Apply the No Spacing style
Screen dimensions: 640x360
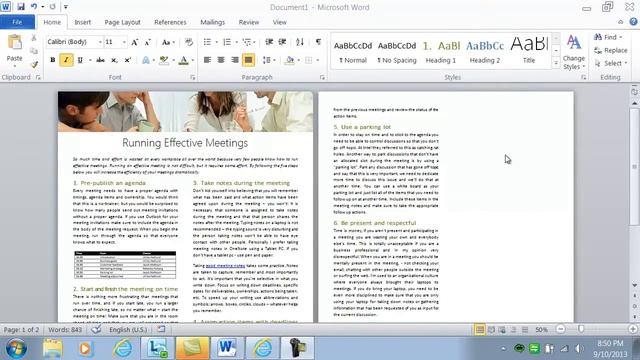397,52
